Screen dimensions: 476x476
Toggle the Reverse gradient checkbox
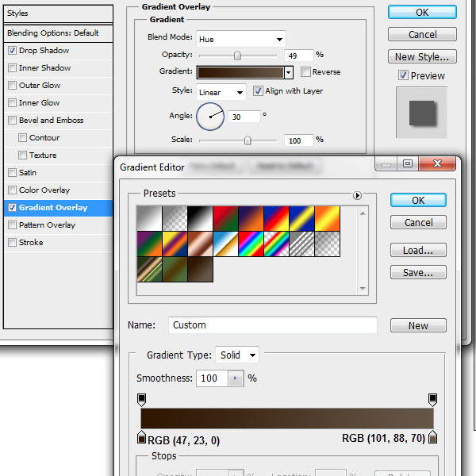coord(305,72)
